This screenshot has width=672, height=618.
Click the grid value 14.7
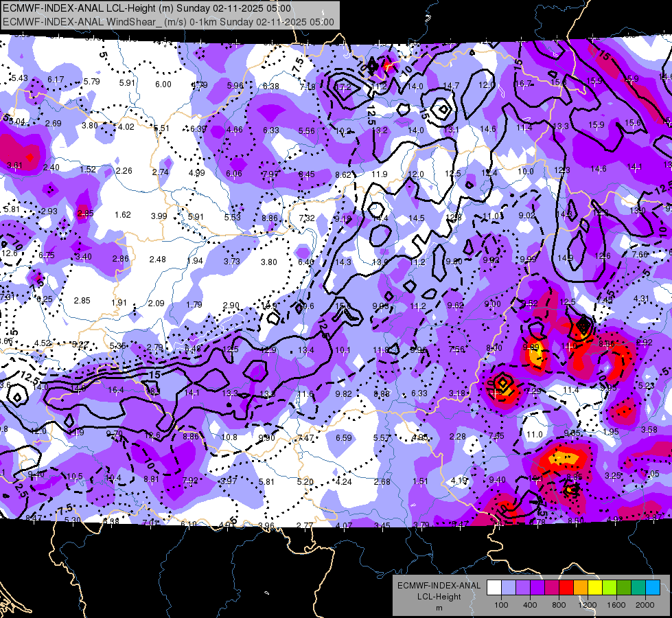coord(451,86)
